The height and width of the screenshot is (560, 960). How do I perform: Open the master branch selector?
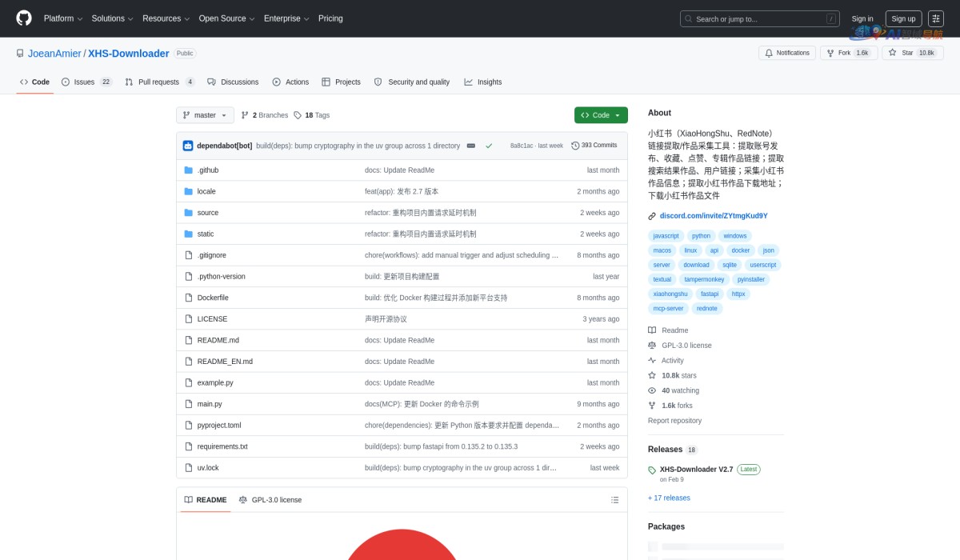pos(205,114)
